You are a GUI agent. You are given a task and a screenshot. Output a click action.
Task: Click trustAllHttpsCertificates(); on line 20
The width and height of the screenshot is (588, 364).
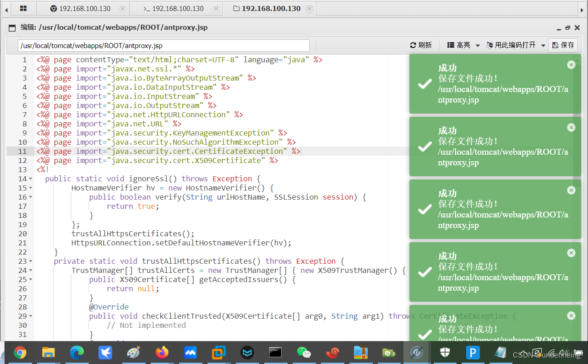coord(133,234)
